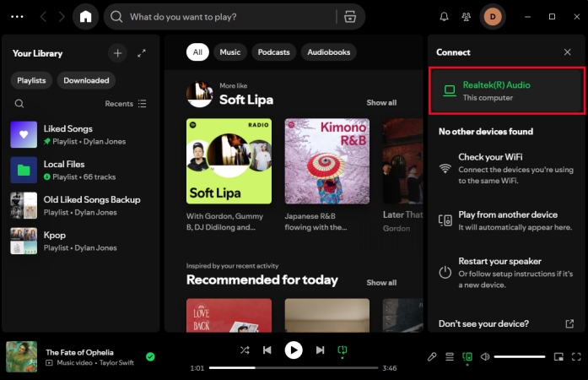Screen dimensions: 588x380
Task: Open the Home page
Action: click(85, 17)
